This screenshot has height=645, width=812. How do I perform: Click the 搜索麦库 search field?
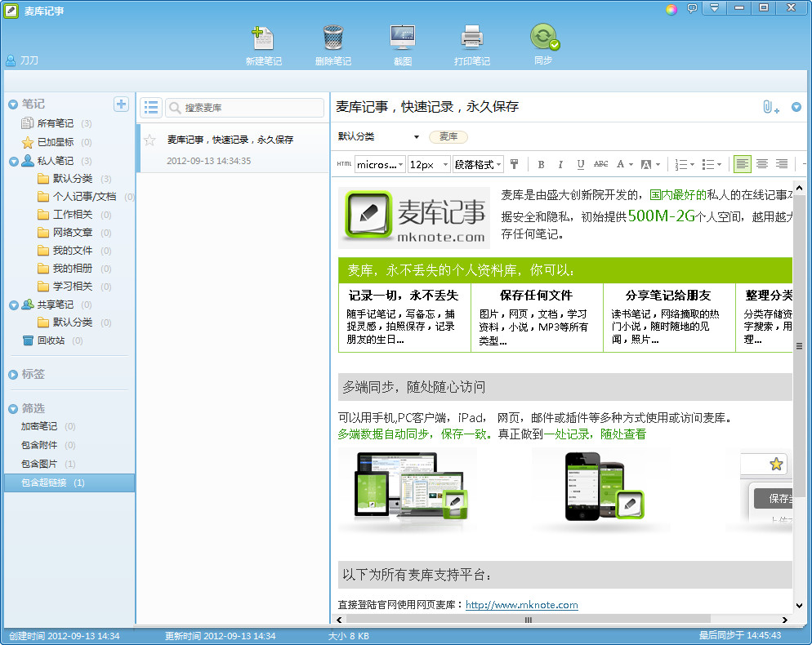point(245,107)
